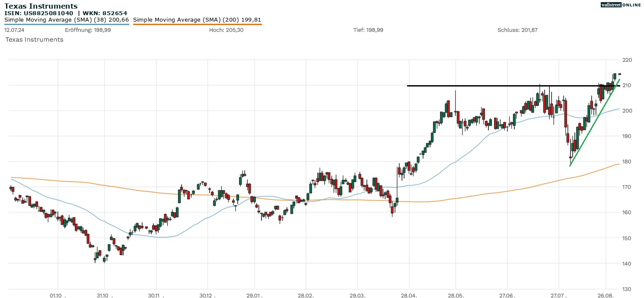Click the wallstreet ONLINE logo

pos(621,5)
